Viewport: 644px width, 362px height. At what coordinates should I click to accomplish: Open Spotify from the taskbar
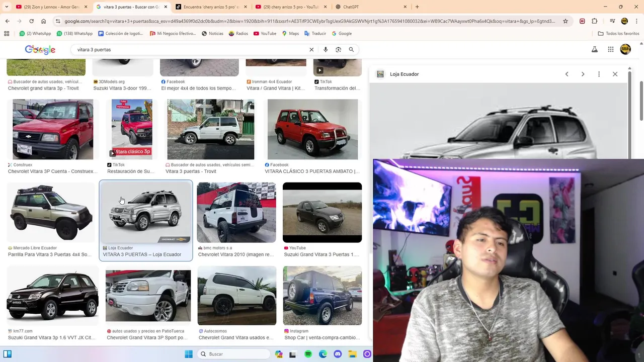tap(308, 354)
